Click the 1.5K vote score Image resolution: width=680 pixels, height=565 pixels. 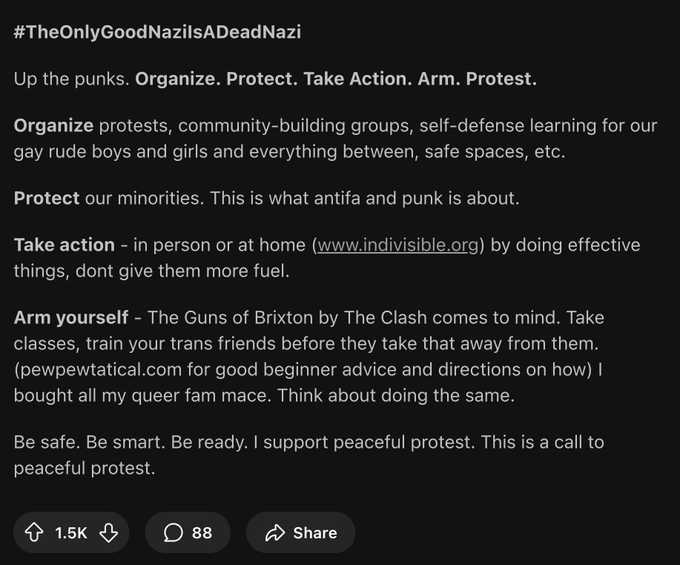click(71, 533)
